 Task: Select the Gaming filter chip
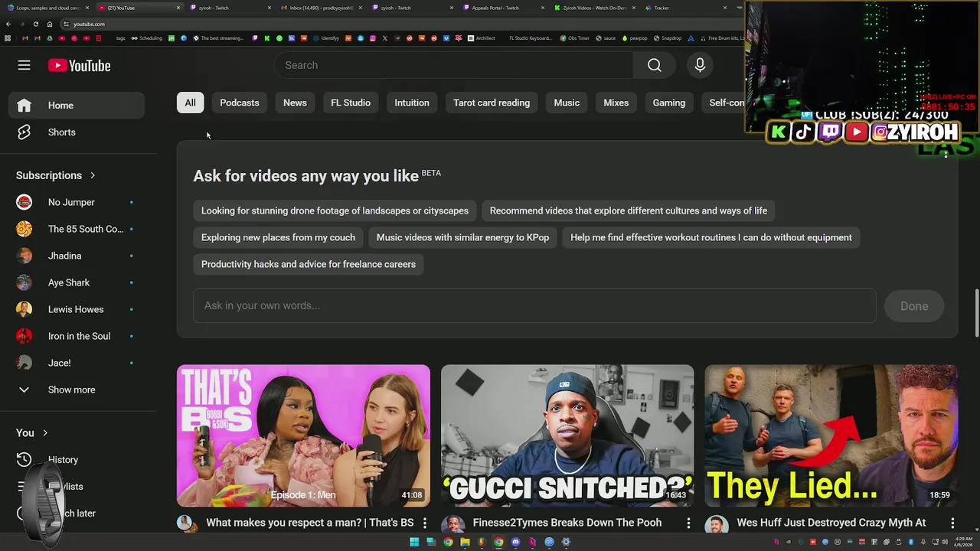point(669,103)
